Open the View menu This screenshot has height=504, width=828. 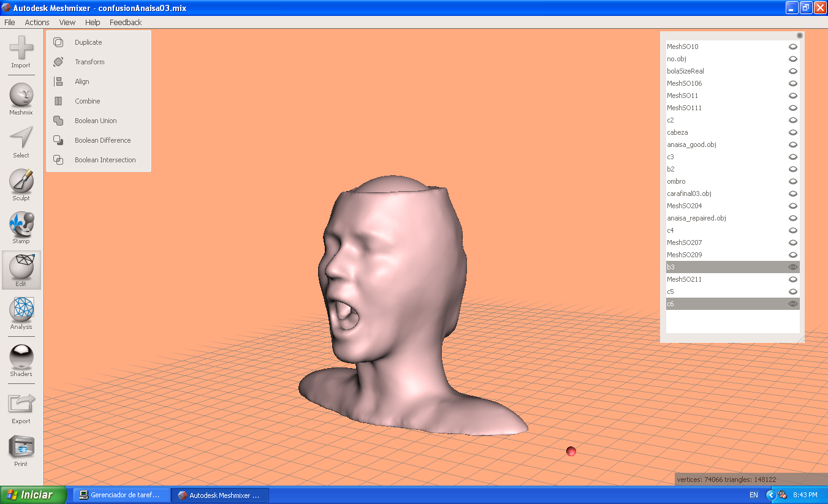pos(67,22)
